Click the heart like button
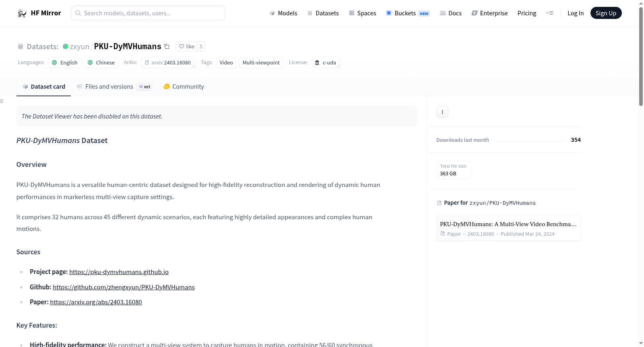 pos(186,46)
